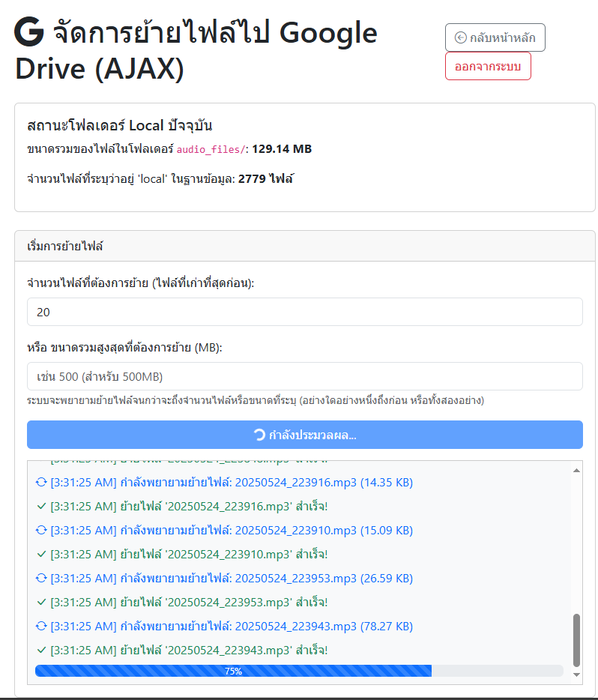Click the spinner icon on กำลังประมวลผล button
Screen dimensions: 598x700
pos(259,435)
